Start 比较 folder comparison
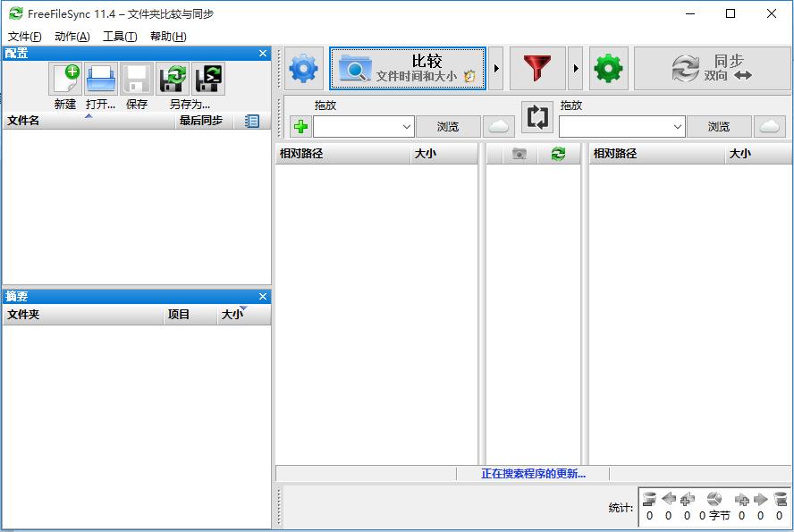 coord(408,68)
